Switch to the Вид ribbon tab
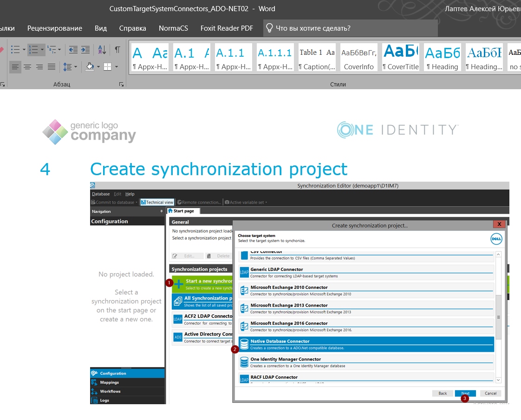Image resolution: width=521 pixels, height=420 pixels. pyautogui.click(x=101, y=28)
